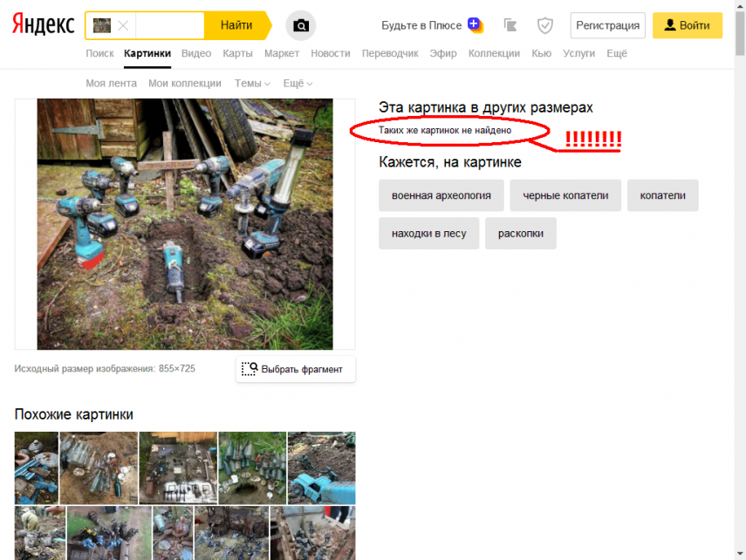This screenshot has height=560, width=746.
Task: Click the camera search-by-image icon
Action: [301, 26]
